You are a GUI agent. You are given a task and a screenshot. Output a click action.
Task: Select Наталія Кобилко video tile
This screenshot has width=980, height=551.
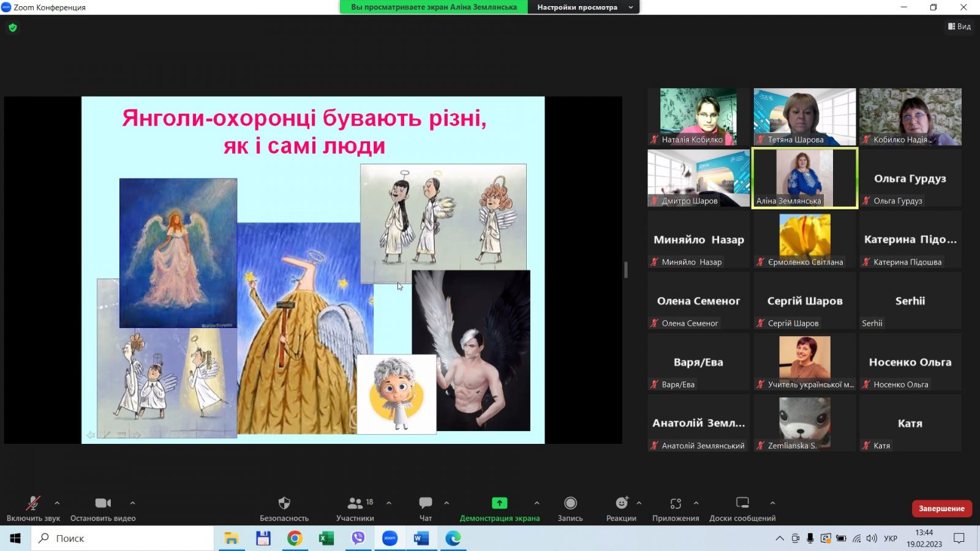tap(698, 116)
